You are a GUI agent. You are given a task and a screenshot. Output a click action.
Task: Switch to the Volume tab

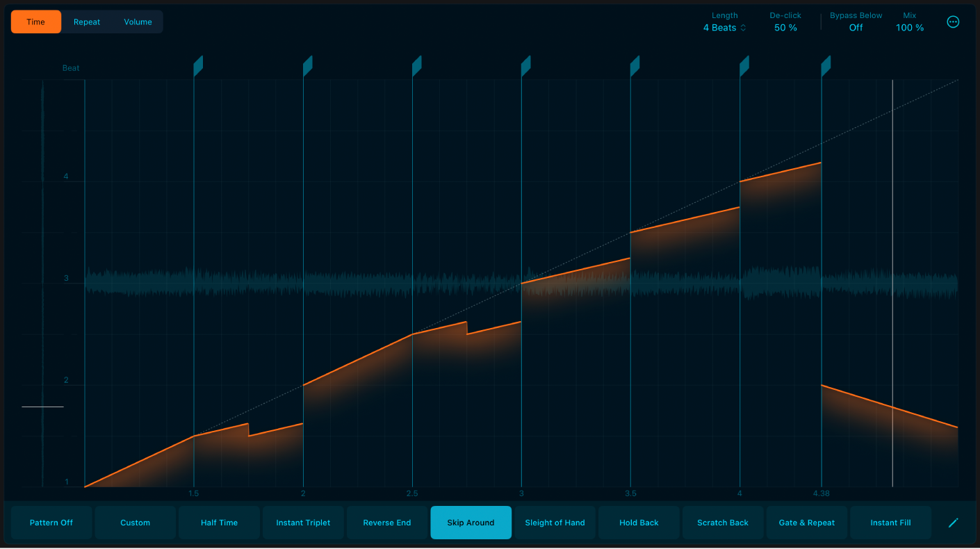point(137,22)
